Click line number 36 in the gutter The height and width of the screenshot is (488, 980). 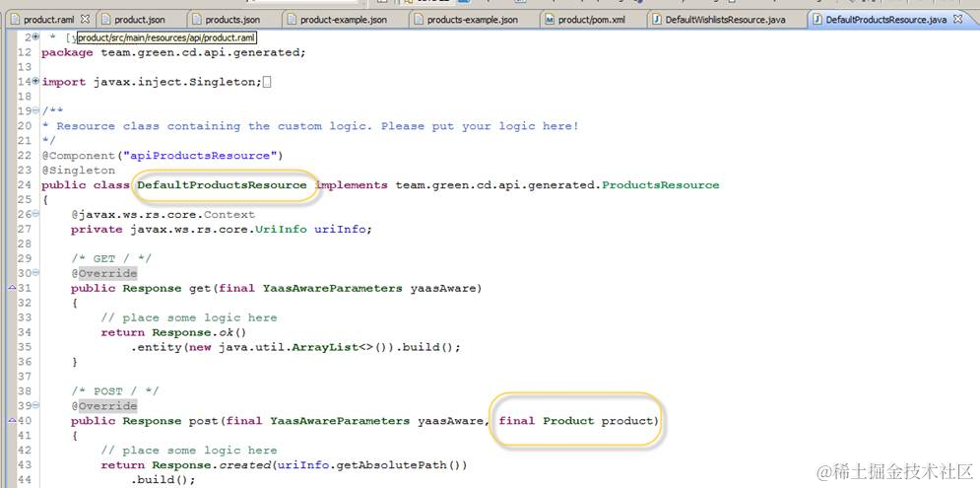25,362
